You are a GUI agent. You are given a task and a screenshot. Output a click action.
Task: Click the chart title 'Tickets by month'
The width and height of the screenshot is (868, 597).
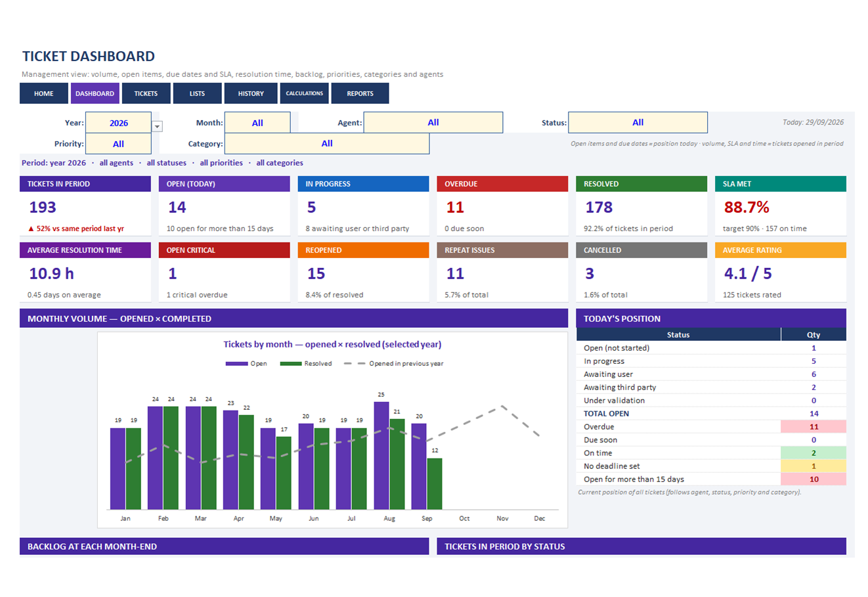(x=332, y=344)
